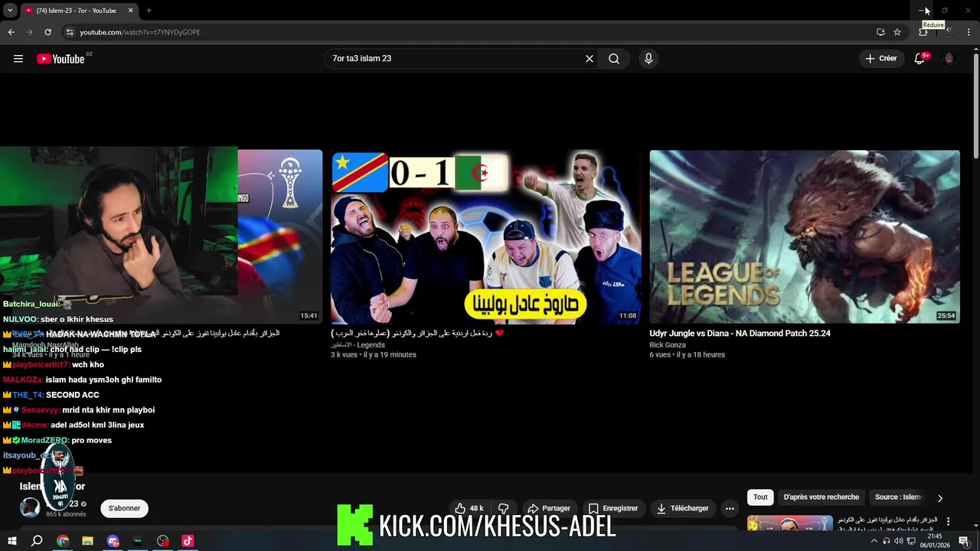Open the League of Legends Udyr thumbnail
This screenshot has width=980, height=551.
pyautogui.click(x=805, y=237)
